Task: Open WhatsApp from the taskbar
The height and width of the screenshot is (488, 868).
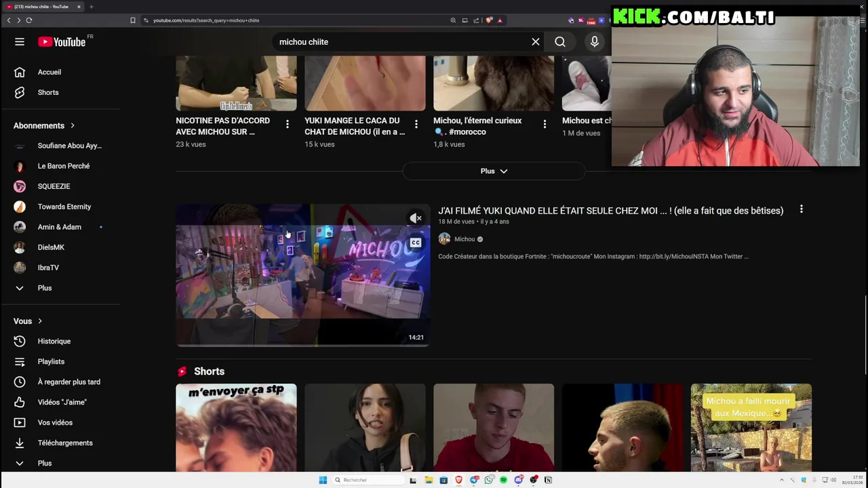Action: 489,480
